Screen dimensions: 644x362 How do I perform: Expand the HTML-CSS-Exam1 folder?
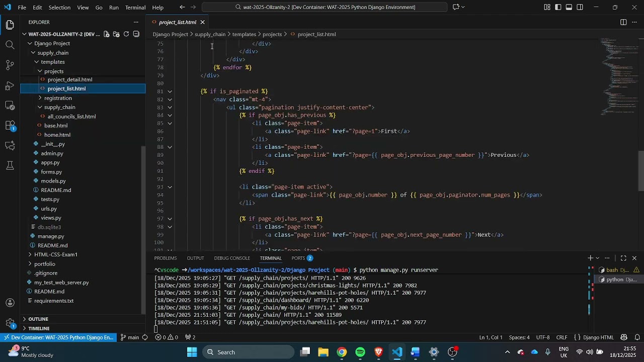[30, 254]
